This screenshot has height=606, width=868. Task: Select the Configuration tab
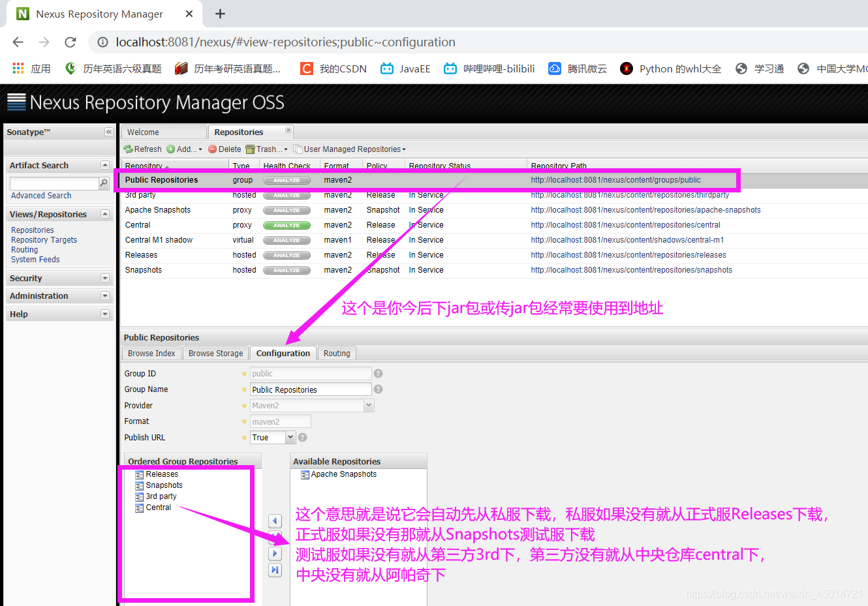click(283, 353)
